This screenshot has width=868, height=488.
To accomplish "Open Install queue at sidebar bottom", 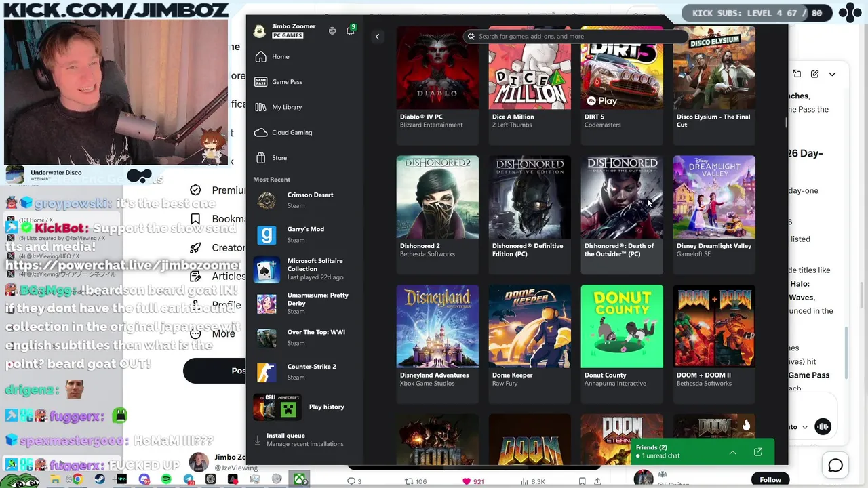I will tap(304, 440).
